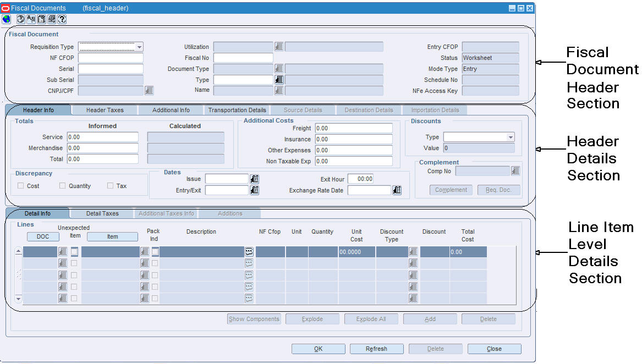642x364 pixels.
Task: Tick the Cost discrepancy checkbox
Action: [20, 186]
